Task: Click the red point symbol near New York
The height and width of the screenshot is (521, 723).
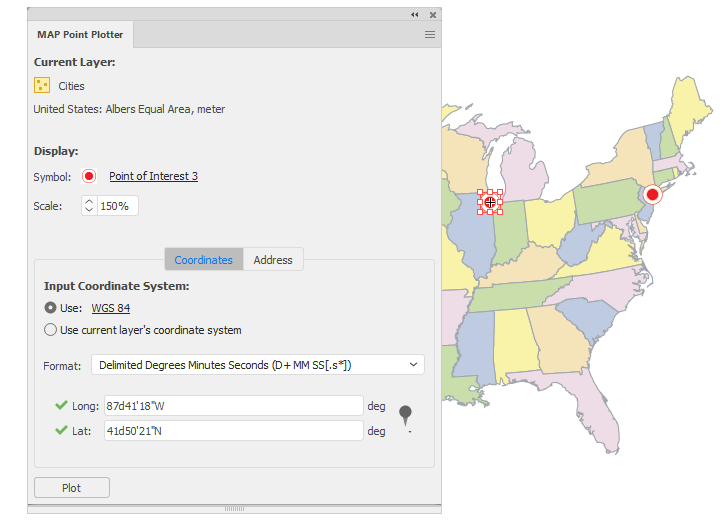Action: [652, 195]
